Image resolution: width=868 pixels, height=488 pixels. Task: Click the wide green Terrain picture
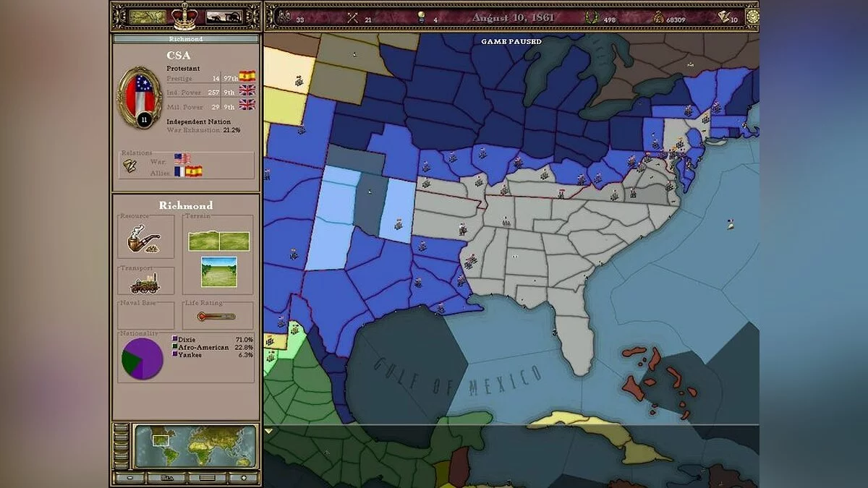pyautogui.click(x=219, y=241)
